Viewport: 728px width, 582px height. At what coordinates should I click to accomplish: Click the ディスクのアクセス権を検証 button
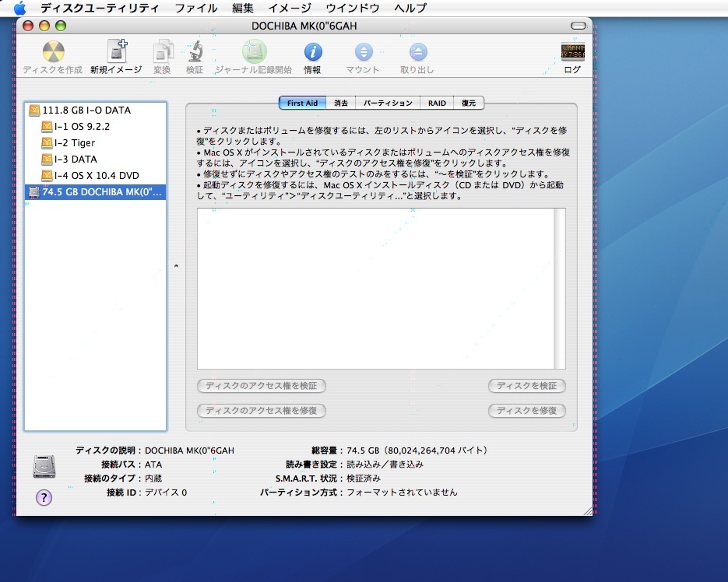pyautogui.click(x=262, y=386)
